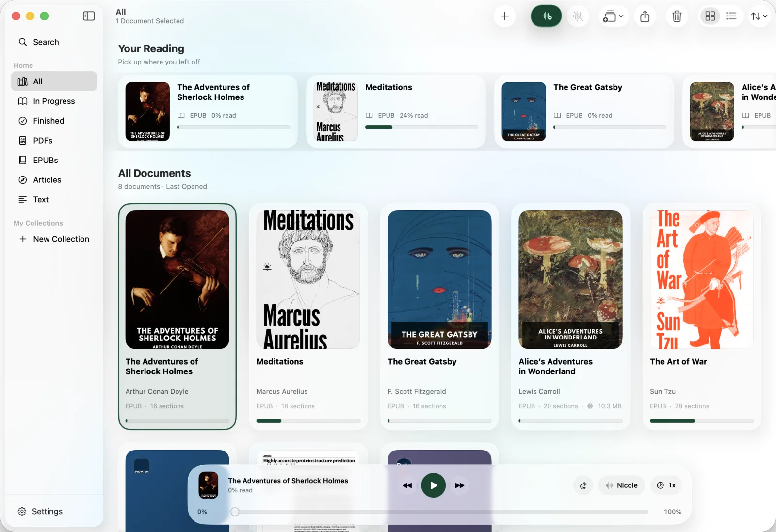Click the rewind button in player
This screenshot has height=532, width=776.
pyautogui.click(x=407, y=485)
